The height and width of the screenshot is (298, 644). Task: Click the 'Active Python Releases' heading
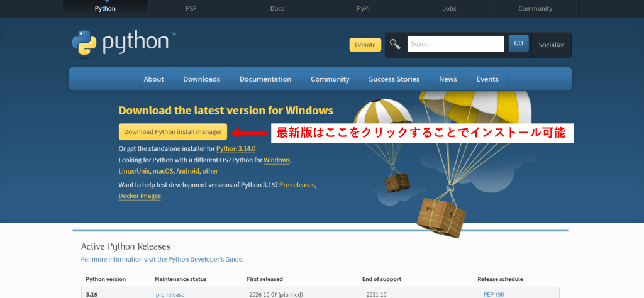126,246
